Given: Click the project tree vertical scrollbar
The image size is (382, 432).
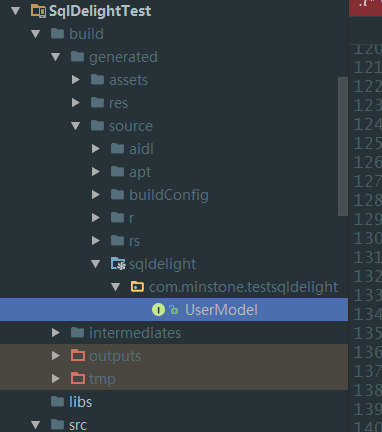Looking at the screenshot, I should pyautogui.click(x=343, y=147).
